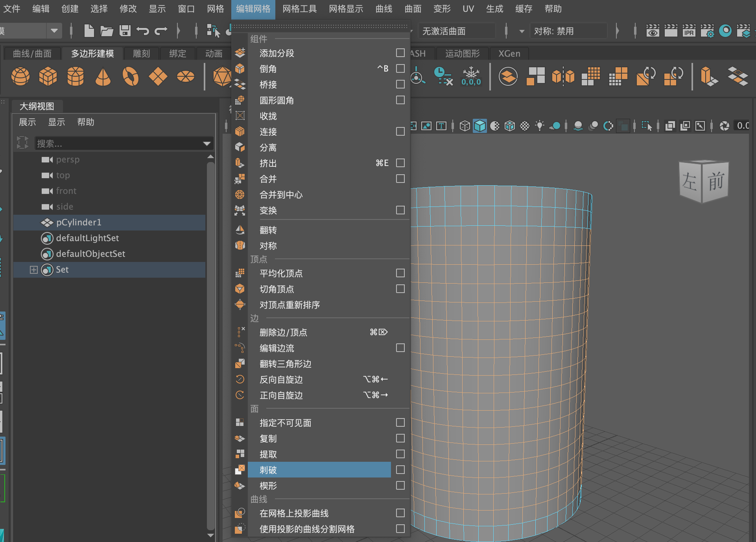Toggle smooth shade all viewport icon
Viewport: 756px width, 542px height.
(x=479, y=126)
